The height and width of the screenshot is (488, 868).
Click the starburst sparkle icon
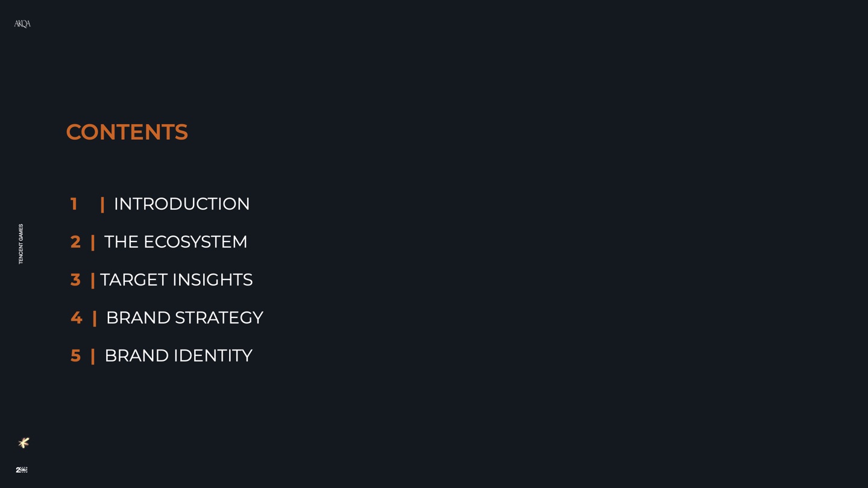point(24,443)
